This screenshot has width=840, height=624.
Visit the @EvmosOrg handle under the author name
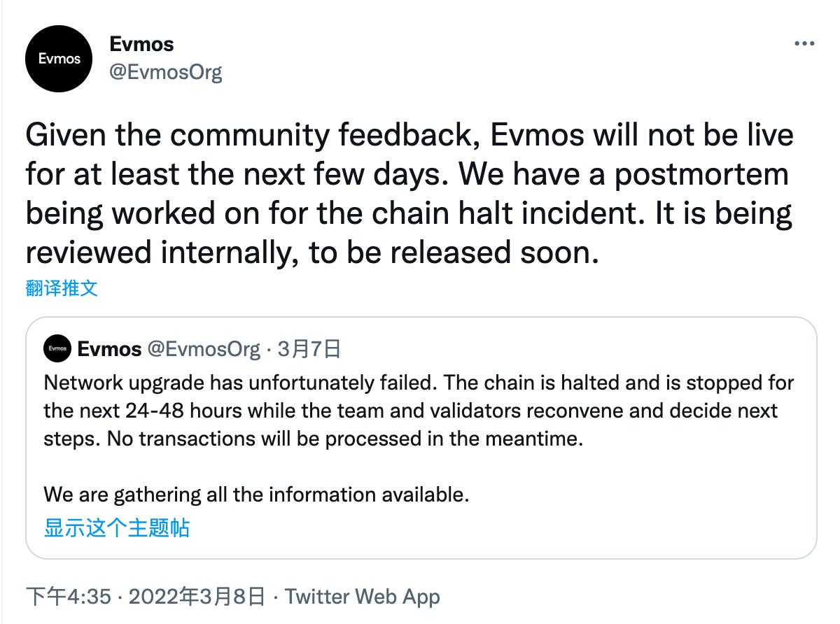click(x=166, y=71)
